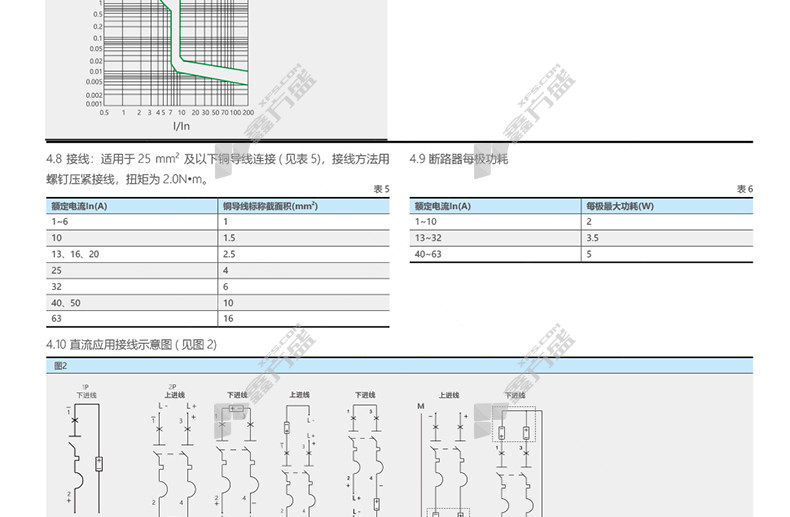Click the 铜导线标称截面积(mm²) column header

269,206
